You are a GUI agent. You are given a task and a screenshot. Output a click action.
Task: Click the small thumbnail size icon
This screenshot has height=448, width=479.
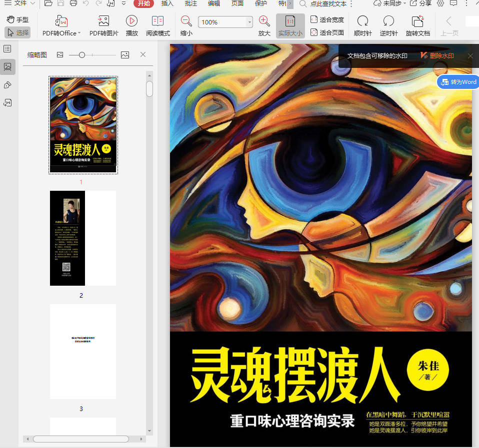tap(60, 55)
